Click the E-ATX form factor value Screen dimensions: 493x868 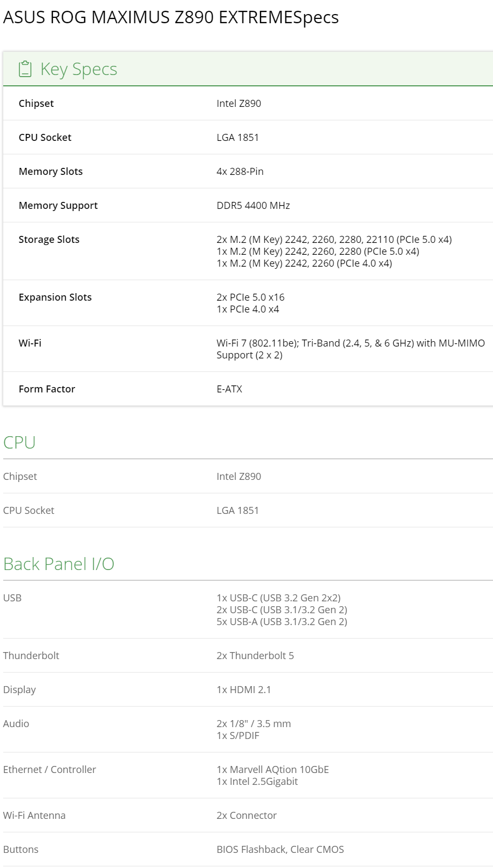[x=229, y=389]
